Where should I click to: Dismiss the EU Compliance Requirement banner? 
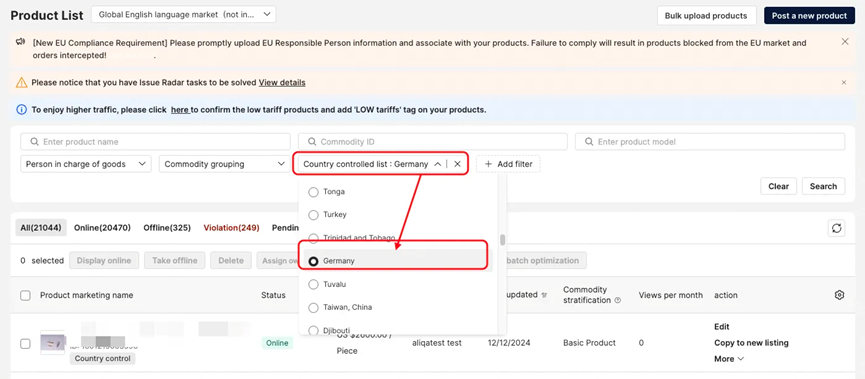[845, 42]
